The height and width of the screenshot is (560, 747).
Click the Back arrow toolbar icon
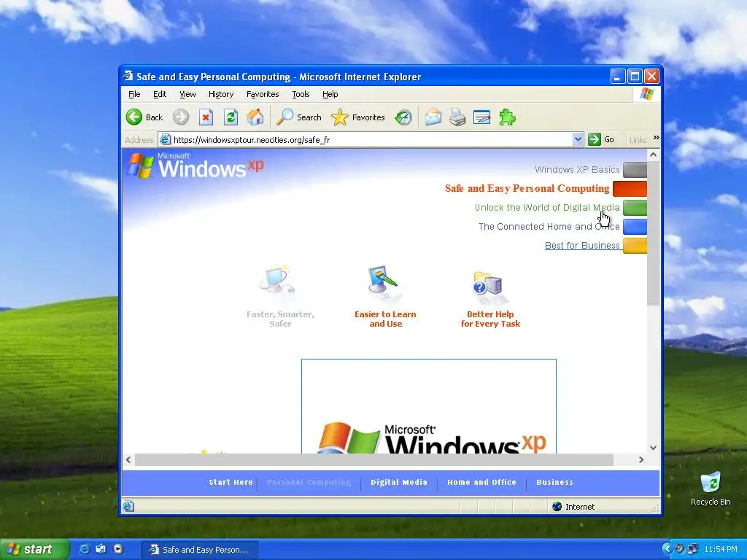[x=134, y=117]
